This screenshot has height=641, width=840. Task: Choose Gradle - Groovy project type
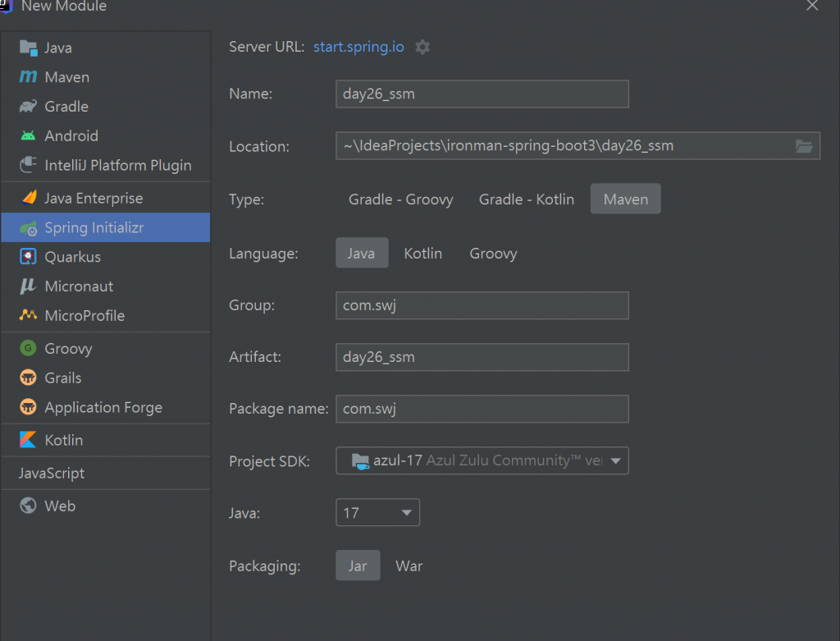400,199
